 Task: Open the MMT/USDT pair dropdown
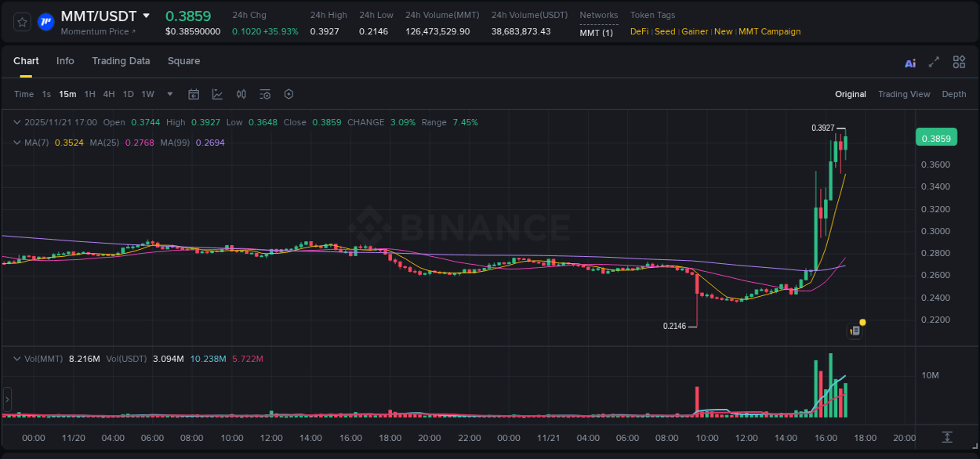coord(147,15)
